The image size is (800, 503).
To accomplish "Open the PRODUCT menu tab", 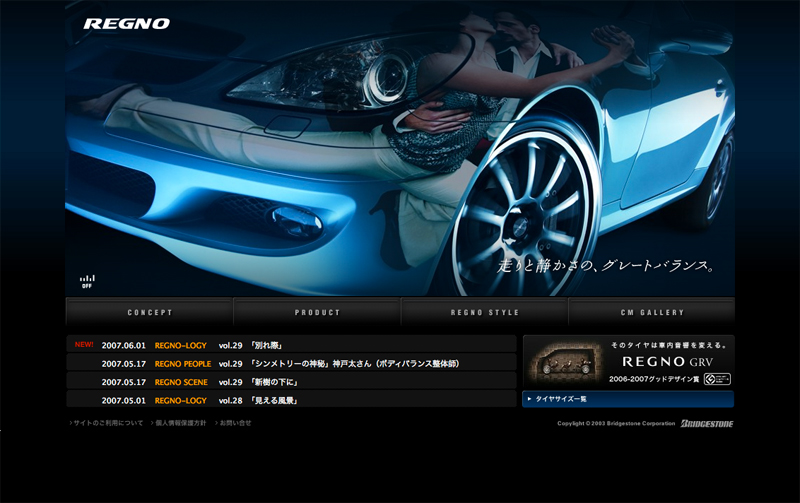I will [317, 312].
